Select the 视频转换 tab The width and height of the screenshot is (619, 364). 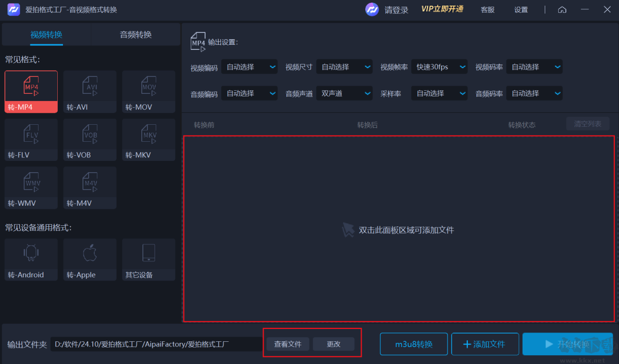(46, 35)
